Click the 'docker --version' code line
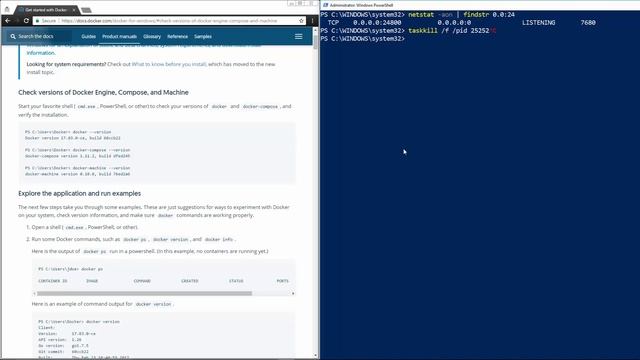640x360 pixels. pos(68,132)
